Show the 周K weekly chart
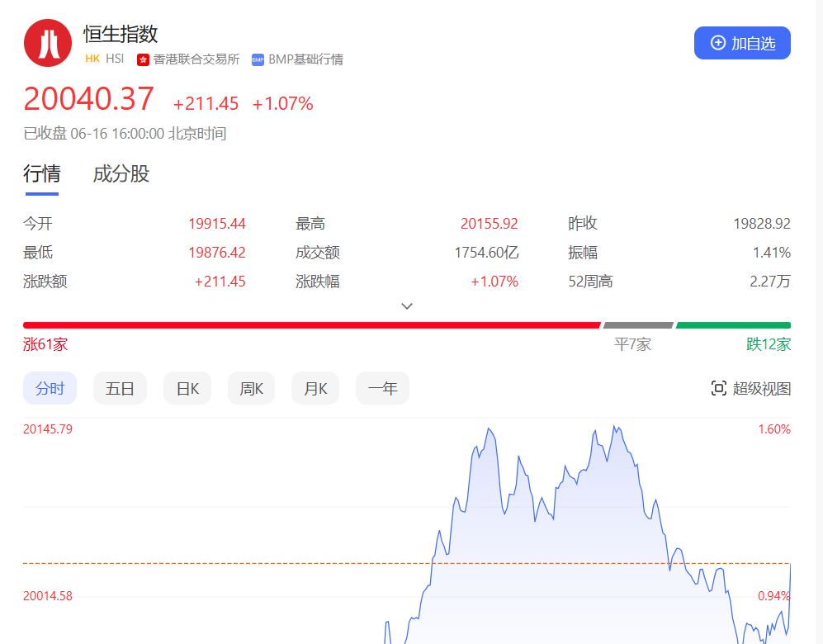Viewport: 823px width, 644px height. click(x=251, y=388)
